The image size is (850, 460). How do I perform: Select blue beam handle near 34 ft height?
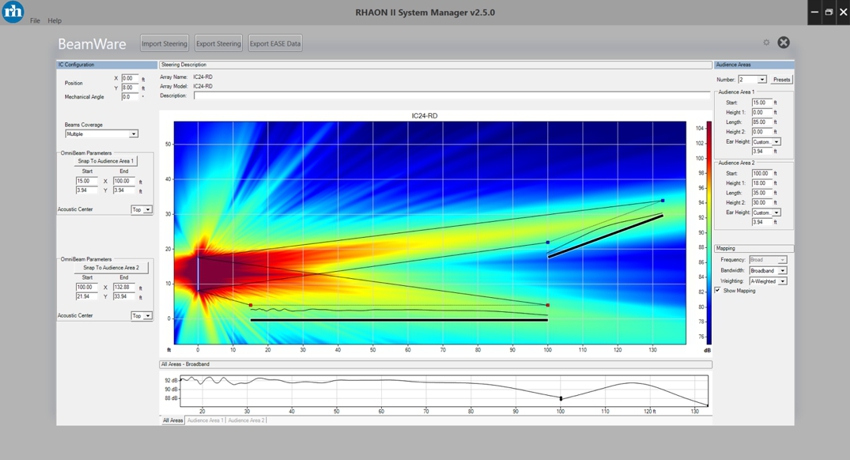click(662, 200)
